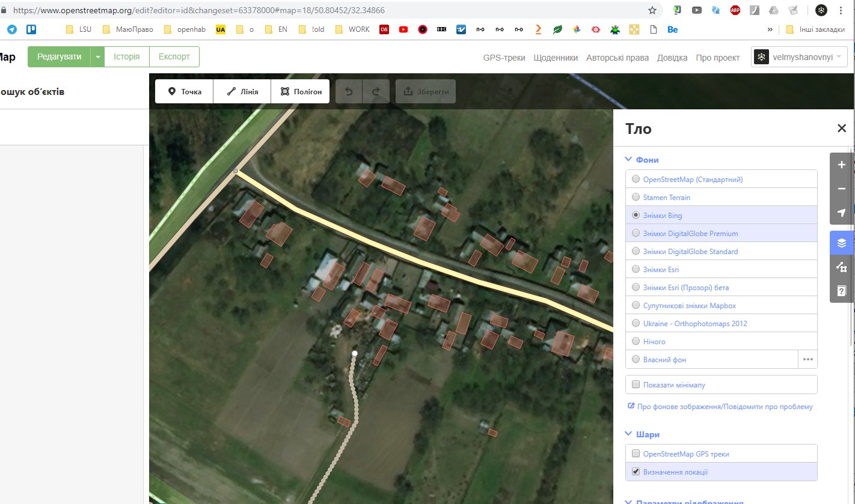Click the redo arrow button

click(376, 92)
